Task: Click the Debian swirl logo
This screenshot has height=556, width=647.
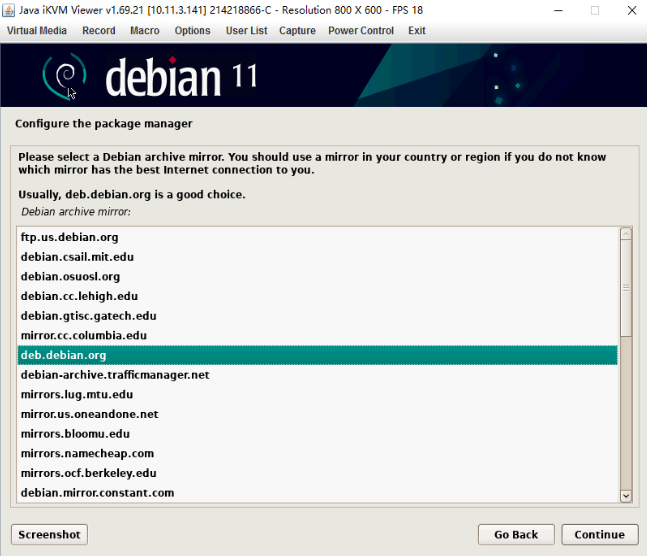Action: [x=65, y=76]
